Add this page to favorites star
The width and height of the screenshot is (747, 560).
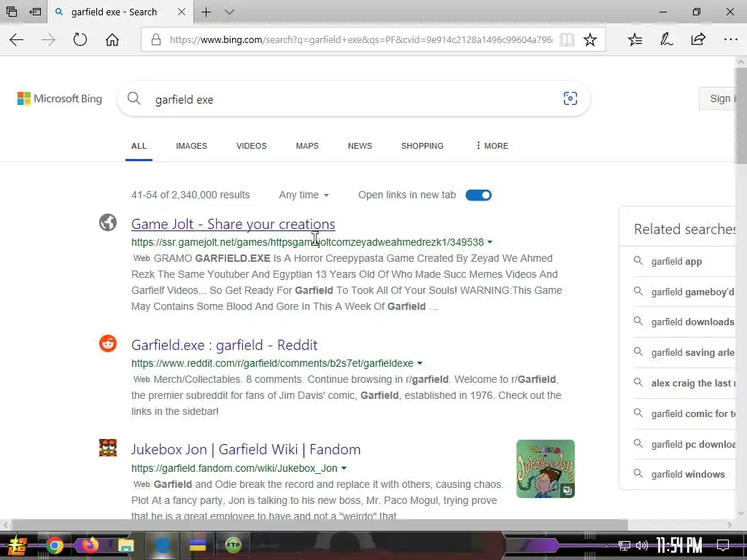pyautogui.click(x=589, y=39)
